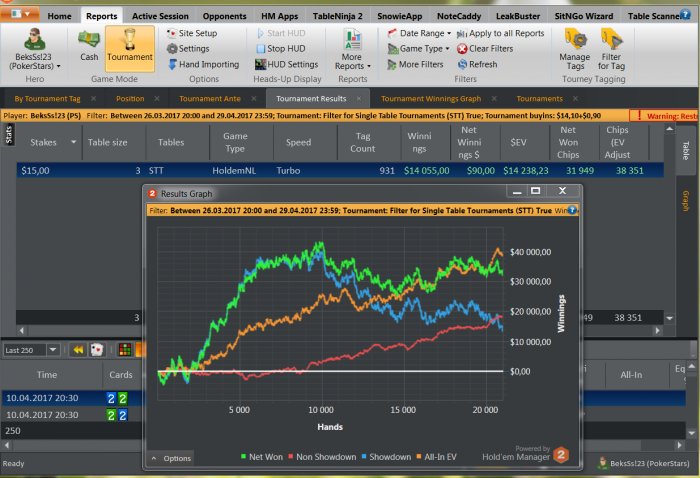The height and width of the screenshot is (478, 700).
Task: Open the Last 250 hands dropdown
Action: pyautogui.click(x=53, y=349)
